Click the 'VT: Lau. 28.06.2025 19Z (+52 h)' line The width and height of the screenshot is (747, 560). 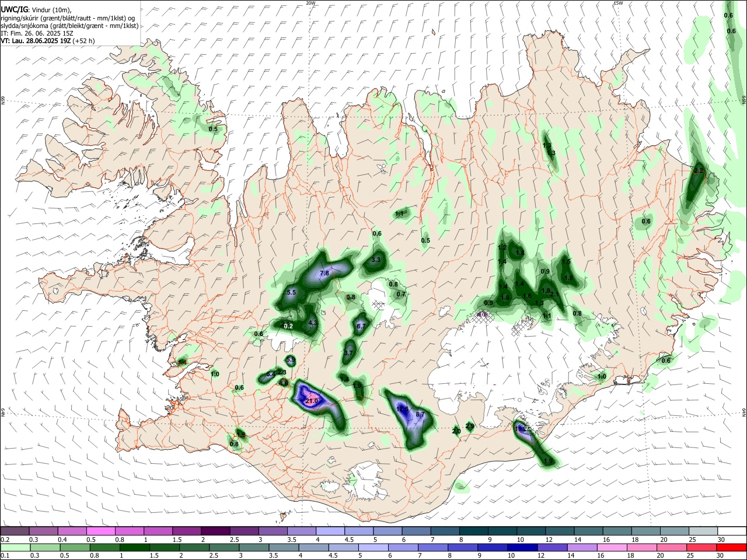tap(47, 41)
